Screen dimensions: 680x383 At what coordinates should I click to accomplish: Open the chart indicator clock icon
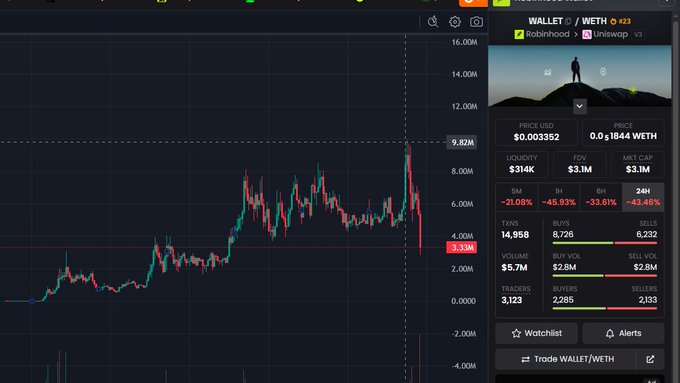click(433, 22)
